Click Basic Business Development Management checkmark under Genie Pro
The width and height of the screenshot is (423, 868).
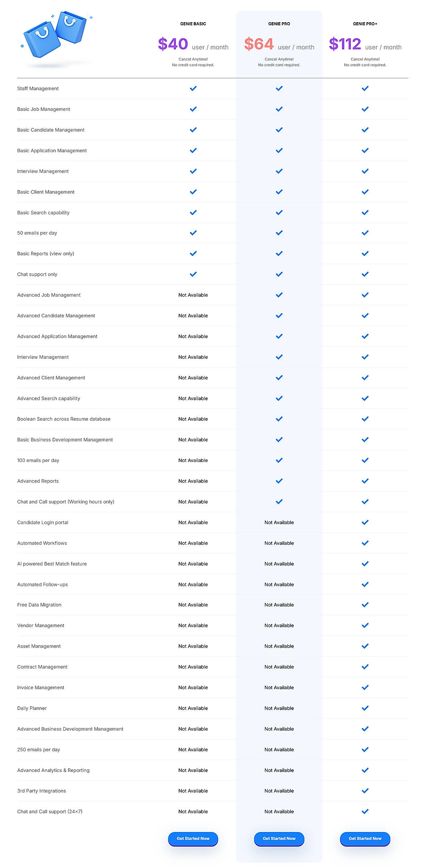tap(279, 440)
